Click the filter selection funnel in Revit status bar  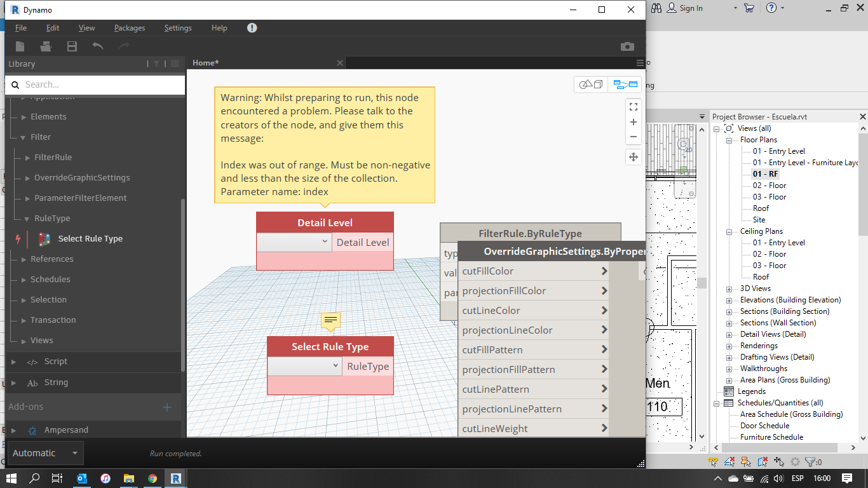tap(810, 461)
